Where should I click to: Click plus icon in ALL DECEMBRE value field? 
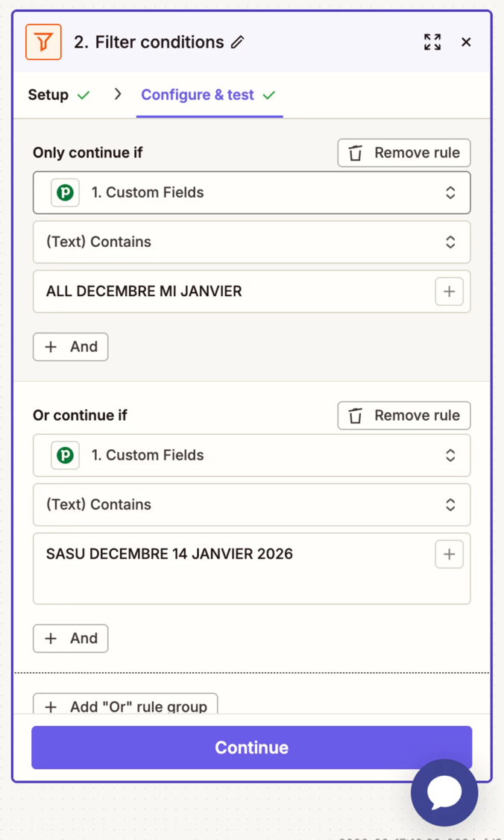click(449, 292)
